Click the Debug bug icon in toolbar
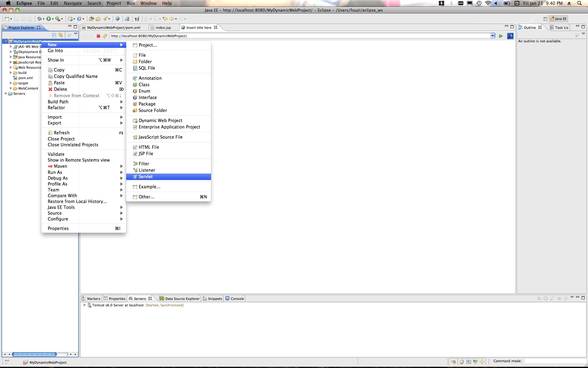588x368 pixels. (x=40, y=19)
